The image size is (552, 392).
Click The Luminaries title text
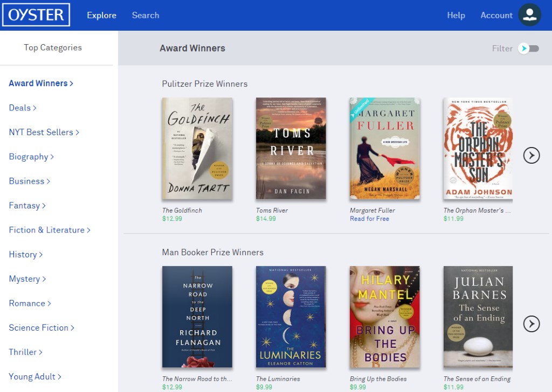278,379
